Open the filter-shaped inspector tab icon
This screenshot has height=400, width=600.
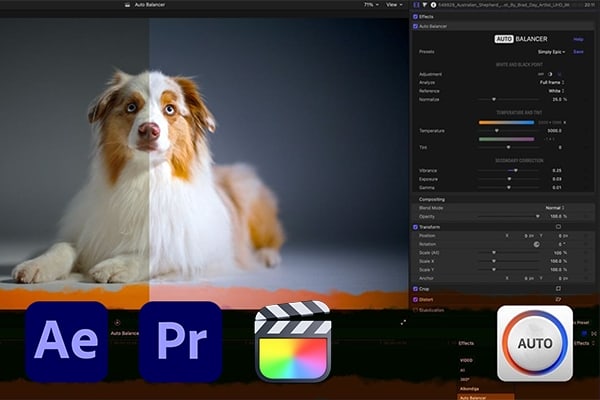click(425, 5)
